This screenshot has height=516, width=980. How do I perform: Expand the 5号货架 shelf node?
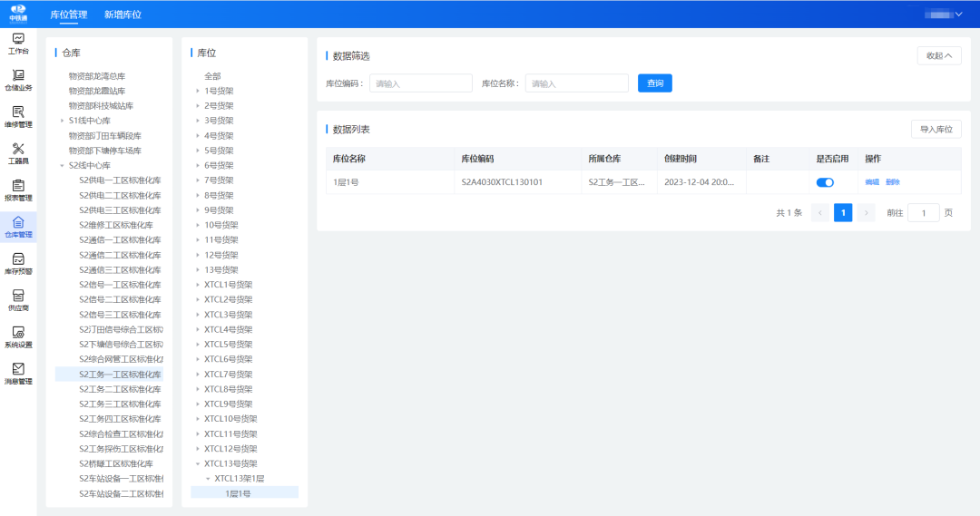tap(198, 151)
